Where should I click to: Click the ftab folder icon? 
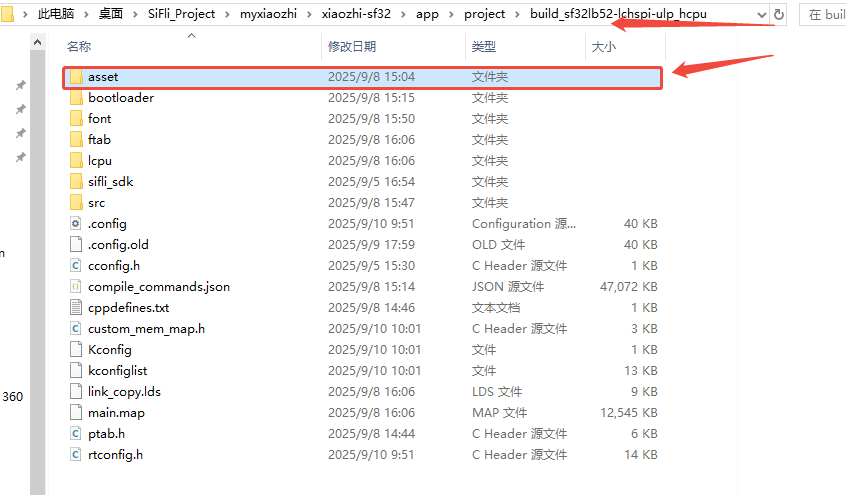(x=76, y=140)
